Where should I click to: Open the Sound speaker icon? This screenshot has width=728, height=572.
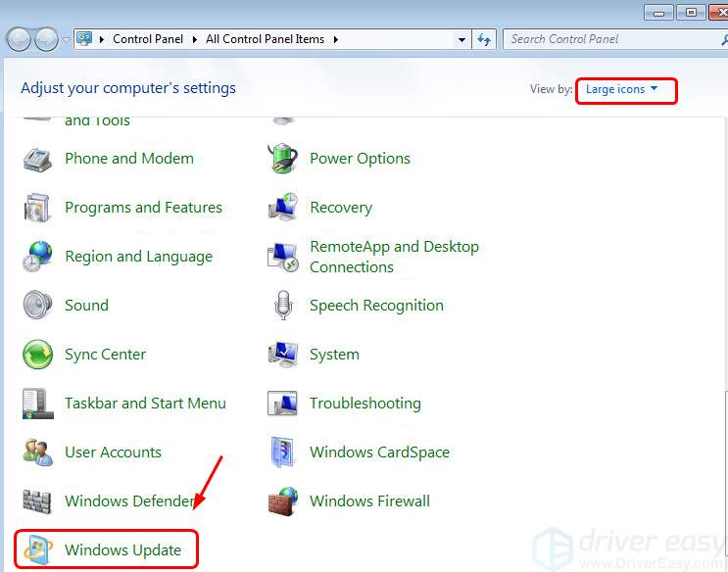coord(37,306)
